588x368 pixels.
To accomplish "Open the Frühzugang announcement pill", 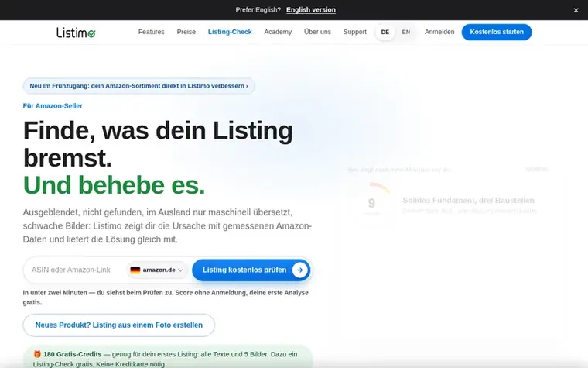I will click(x=138, y=86).
